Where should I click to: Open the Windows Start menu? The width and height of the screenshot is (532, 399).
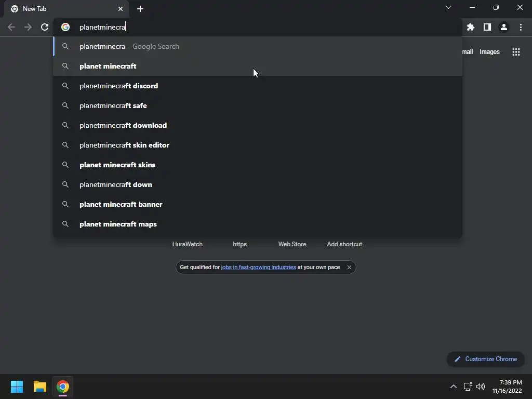(17, 387)
